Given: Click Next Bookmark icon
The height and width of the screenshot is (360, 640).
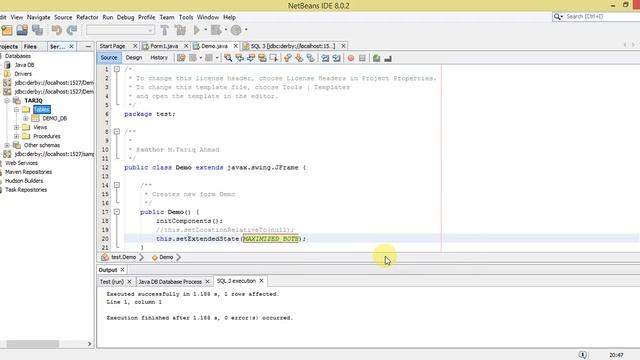Looking at the screenshot, I should (299, 58).
